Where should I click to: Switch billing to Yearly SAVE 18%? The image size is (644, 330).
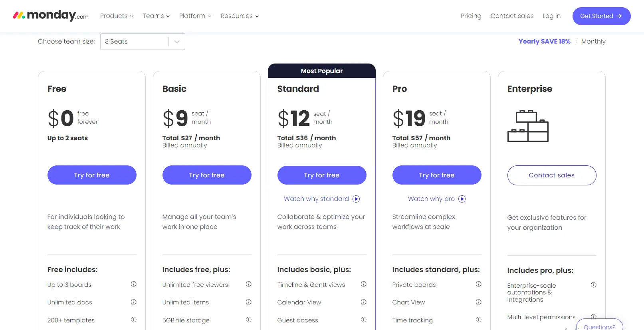545,42
